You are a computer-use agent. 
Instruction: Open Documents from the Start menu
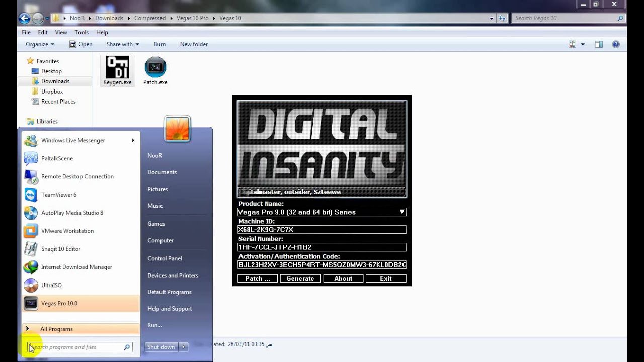(x=162, y=172)
